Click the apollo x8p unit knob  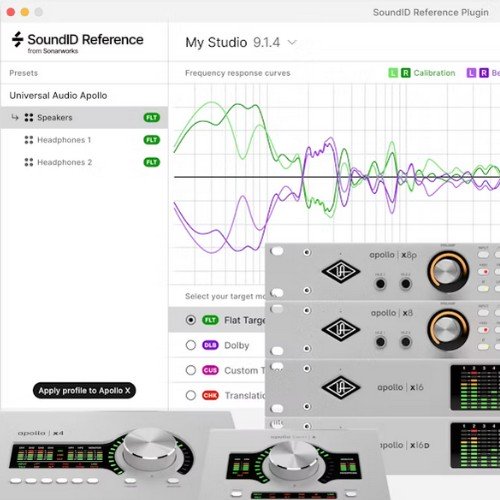coord(448,271)
